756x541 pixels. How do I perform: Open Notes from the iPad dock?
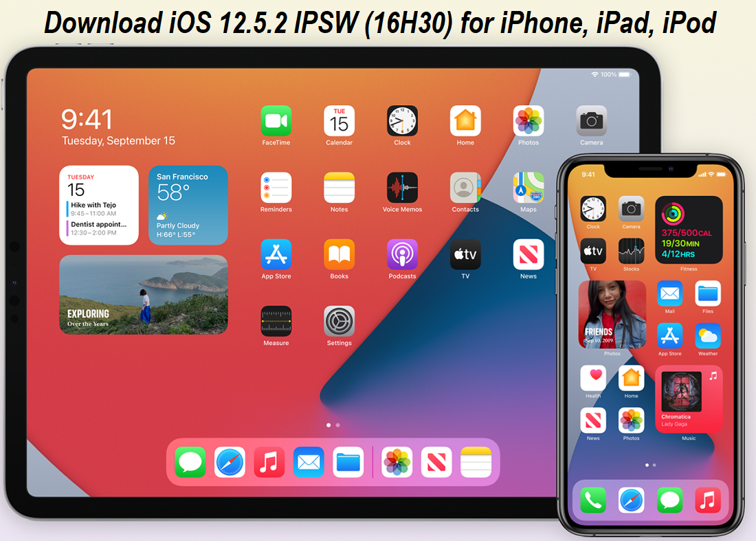pyautogui.click(x=476, y=462)
